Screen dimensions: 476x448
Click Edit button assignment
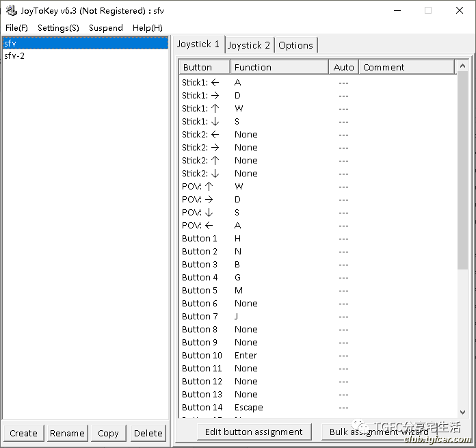[x=254, y=432]
